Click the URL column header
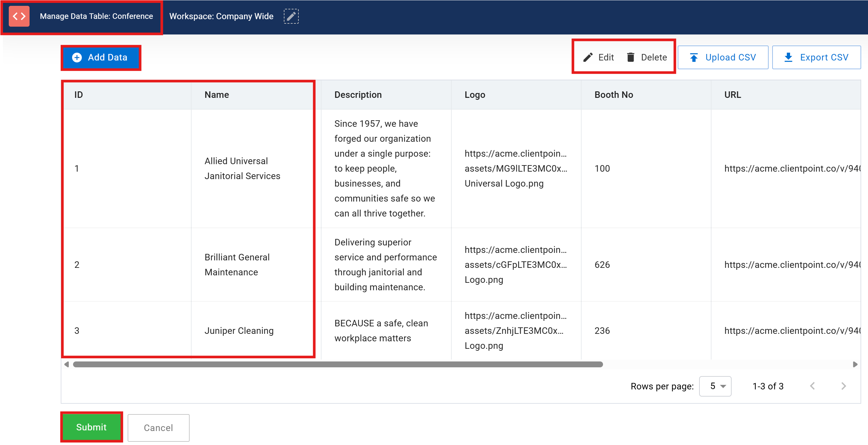This screenshot has width=868, height=445. pos(786,95)
